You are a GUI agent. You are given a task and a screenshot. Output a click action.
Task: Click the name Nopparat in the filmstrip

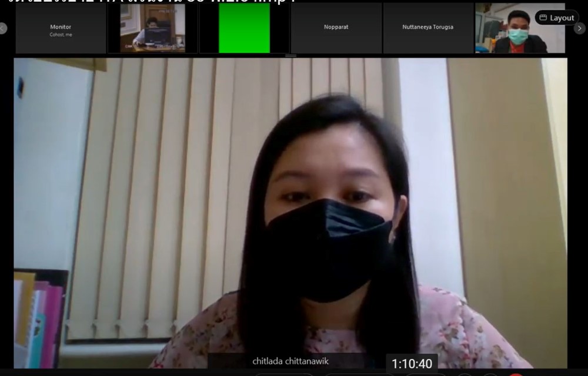336,27
